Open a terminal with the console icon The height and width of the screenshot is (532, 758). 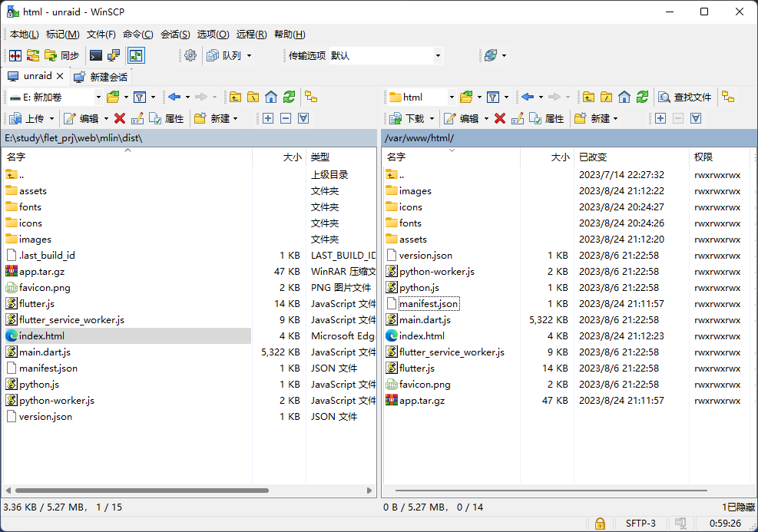97,55
